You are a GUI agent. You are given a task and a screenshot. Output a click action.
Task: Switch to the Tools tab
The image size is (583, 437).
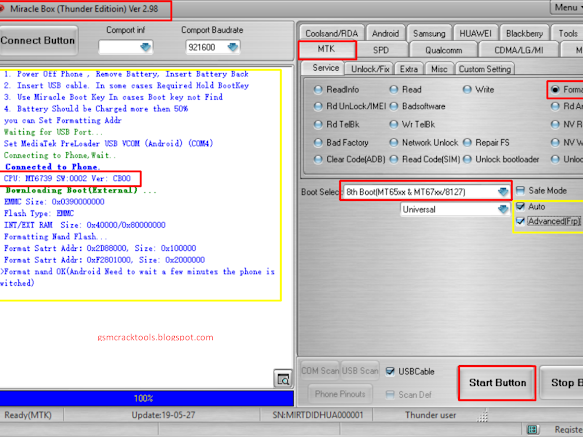point(568,33)
